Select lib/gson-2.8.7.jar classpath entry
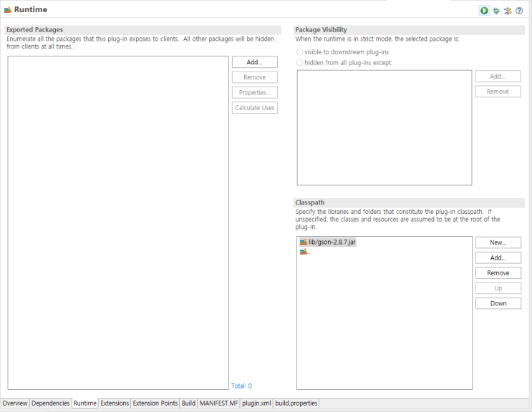Image resolution: width=532 pixels, height=412 pixels. point(328,242)
